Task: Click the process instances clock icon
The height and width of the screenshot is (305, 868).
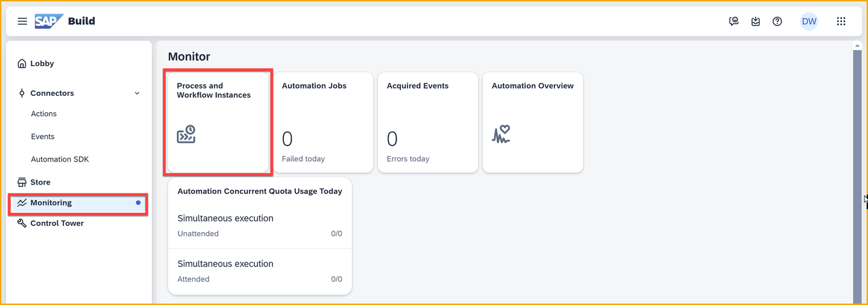Action: coord(186,134)
